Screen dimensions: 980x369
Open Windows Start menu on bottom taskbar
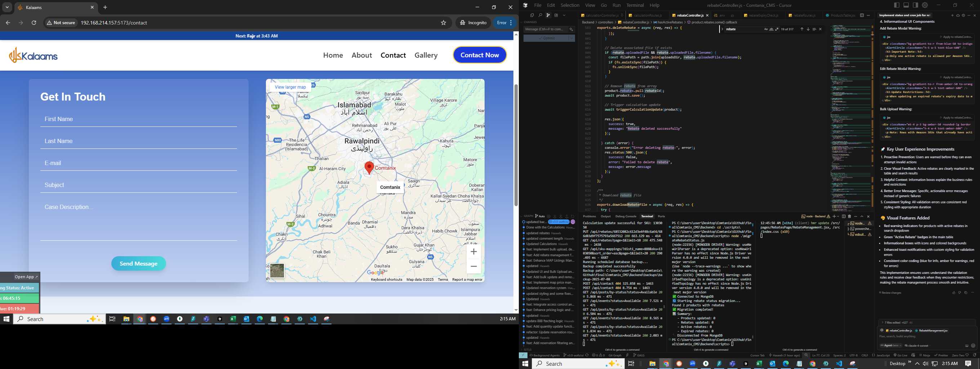(525, 364)
